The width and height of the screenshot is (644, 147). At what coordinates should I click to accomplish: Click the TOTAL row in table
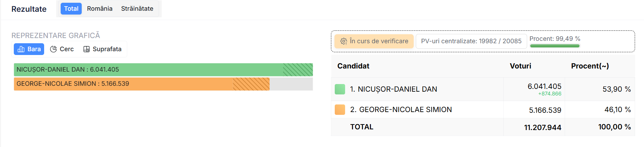click(361, 127)
